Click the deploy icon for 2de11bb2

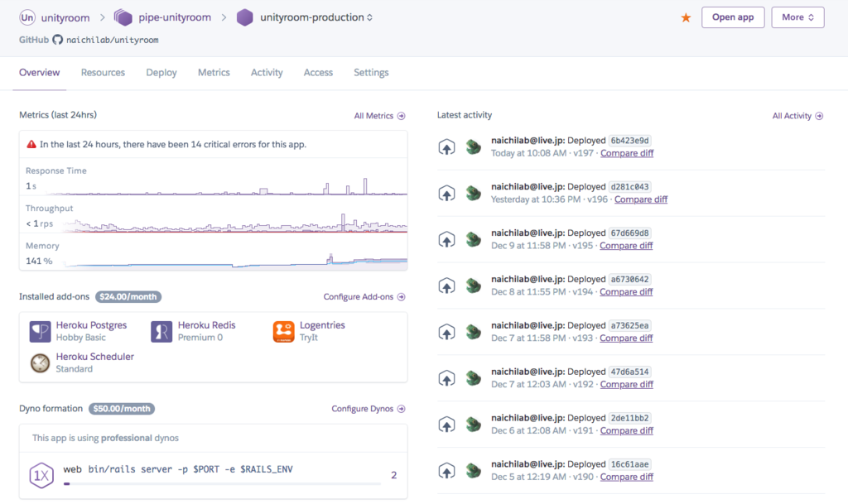click(446, 424)
